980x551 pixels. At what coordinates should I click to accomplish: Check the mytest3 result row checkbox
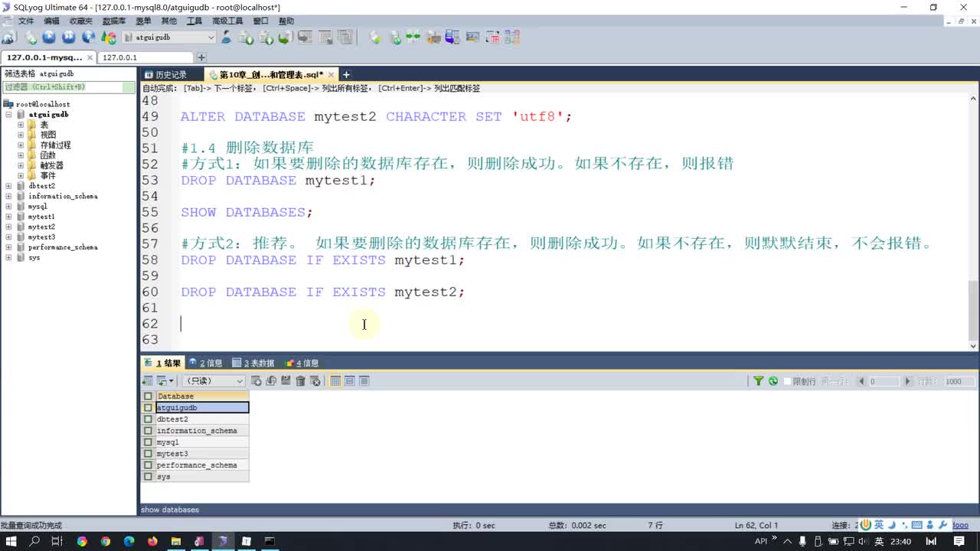click(148, 454)
